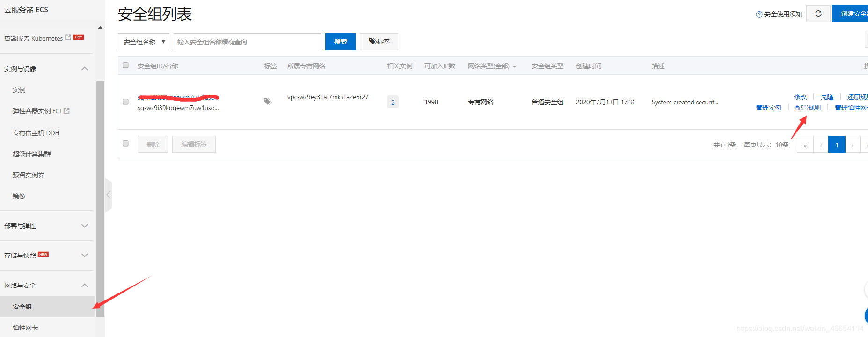Open 实例 in the sidebar
868x337 pixels.
click(x=19, y=90)
